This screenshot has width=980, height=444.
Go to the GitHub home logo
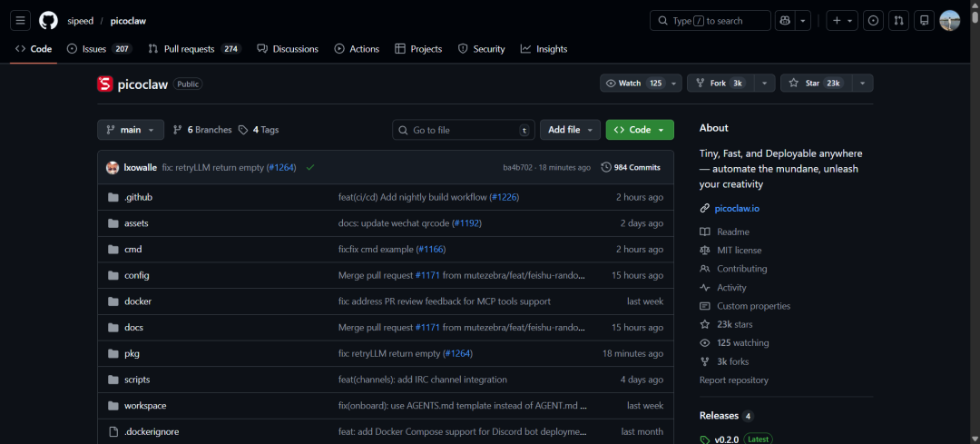click(x=48, y=21)
